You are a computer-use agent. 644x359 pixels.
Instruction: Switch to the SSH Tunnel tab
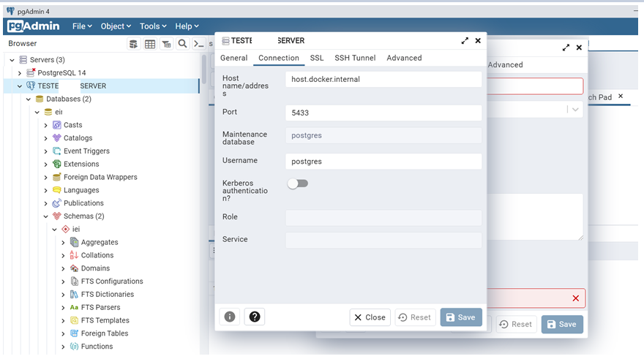355,58
